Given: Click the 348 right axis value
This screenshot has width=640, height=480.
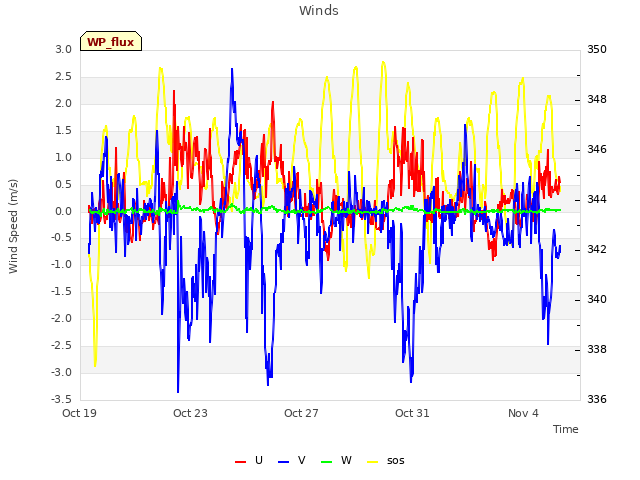Looking at the screenshot, I should pyautogui.click(x=597, y=99).
